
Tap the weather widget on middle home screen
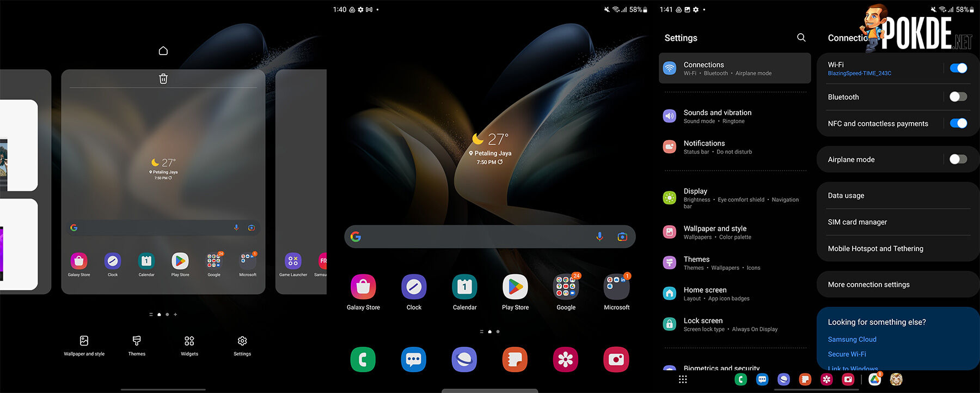tap(490, 148)
